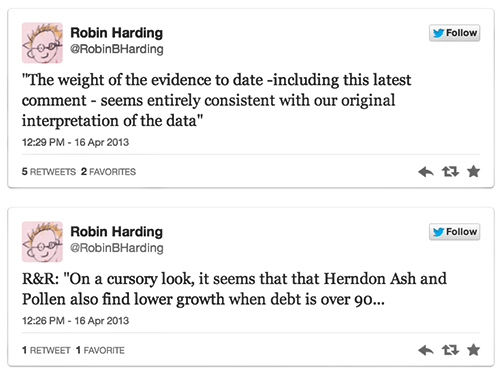Viewport: 504px width, 376px height.
Task: Open the 12:29 PM - 16 Apr 2013 timestamp
Action: (75, 142)
